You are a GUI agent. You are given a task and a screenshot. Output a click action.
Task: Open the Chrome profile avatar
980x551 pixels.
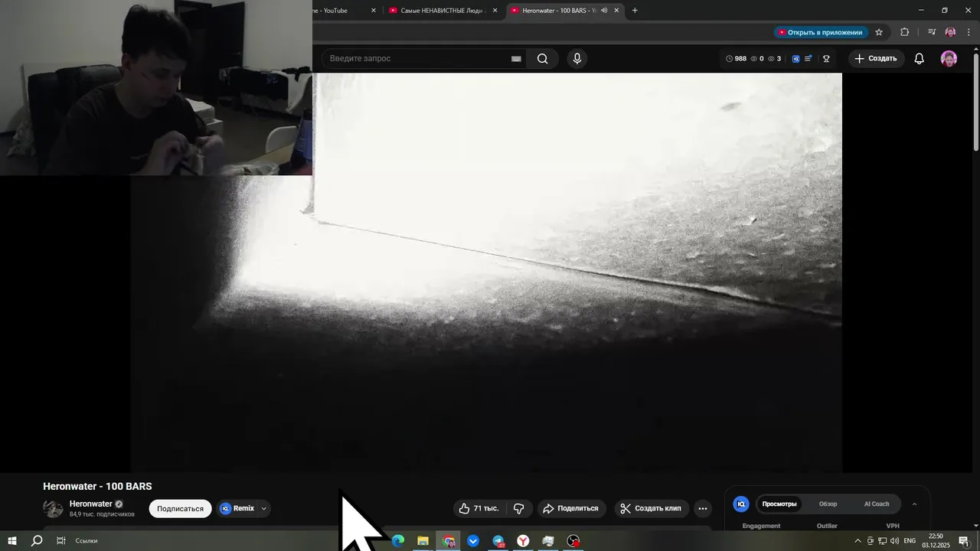pos(950,32)
